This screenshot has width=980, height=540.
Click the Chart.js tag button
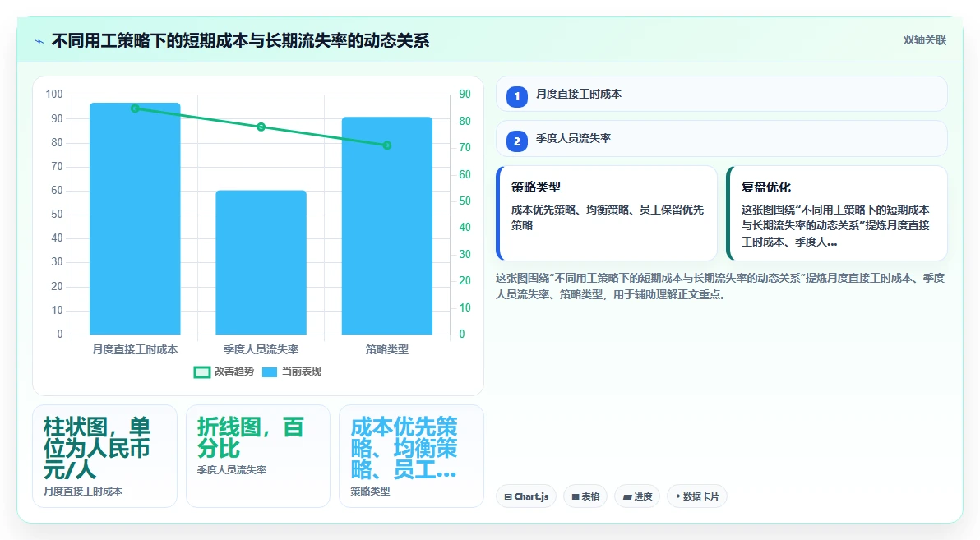pos(526,497)
